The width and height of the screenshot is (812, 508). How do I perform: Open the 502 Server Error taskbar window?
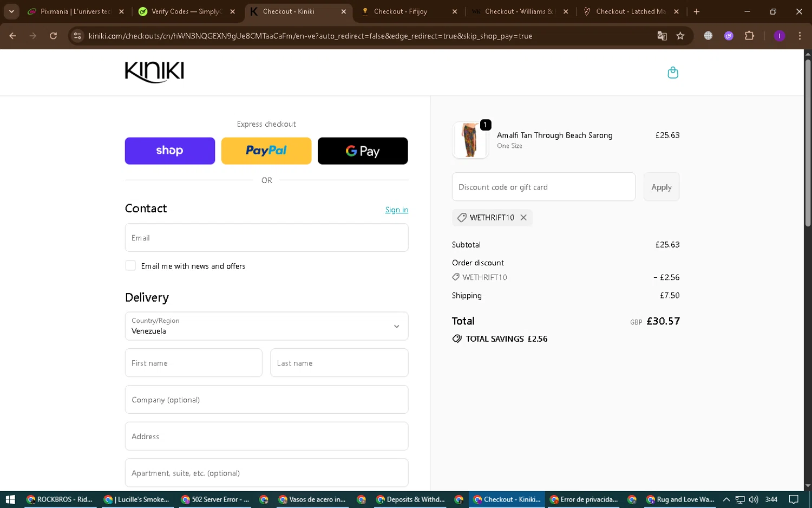click(215, 499)
